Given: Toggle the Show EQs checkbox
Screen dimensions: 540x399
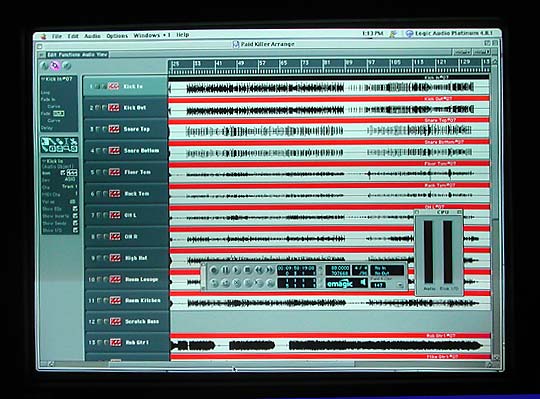Looking at the screenshot, I should pyautogui.click(x=75, y=209).
